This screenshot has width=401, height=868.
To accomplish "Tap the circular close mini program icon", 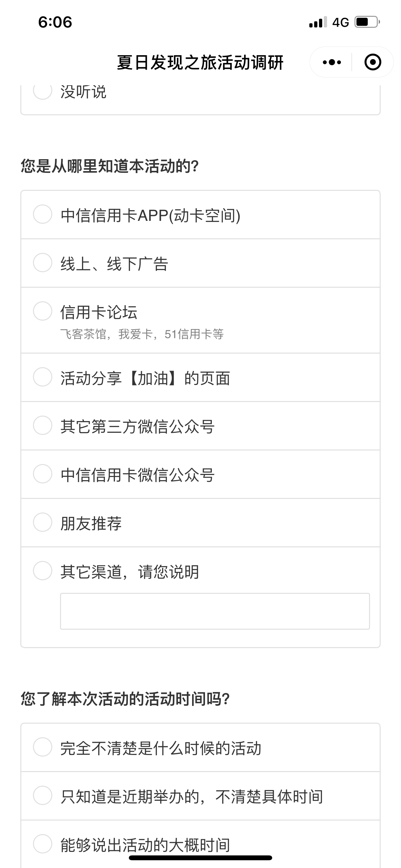I will click(373, 62).
